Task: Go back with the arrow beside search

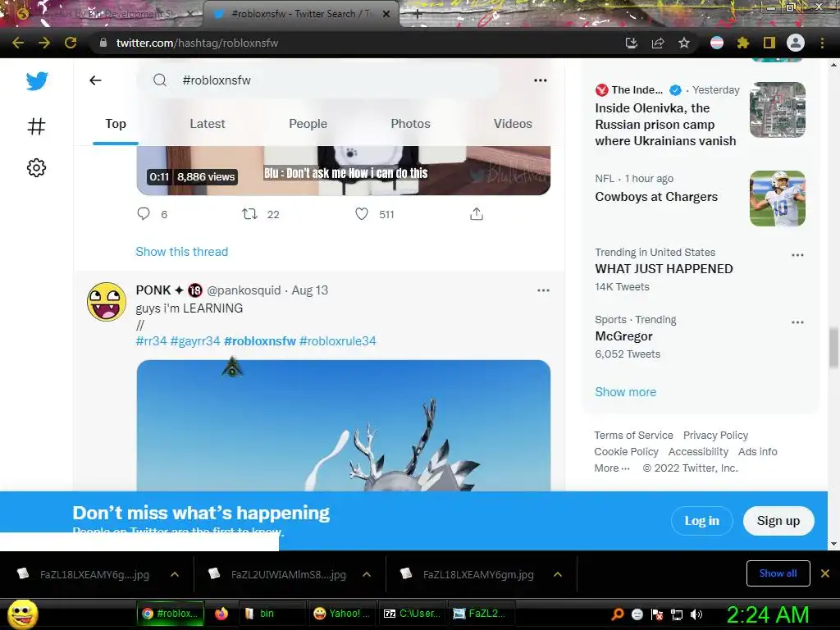Action: coord(95,80)
